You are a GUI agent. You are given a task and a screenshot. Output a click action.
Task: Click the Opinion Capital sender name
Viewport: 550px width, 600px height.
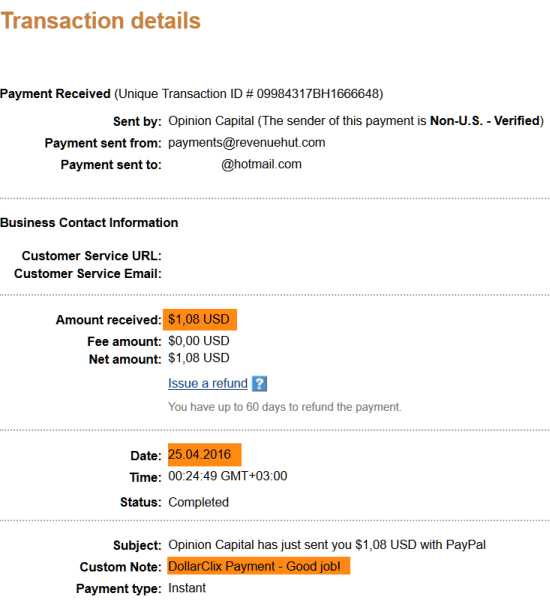click(211, 121)
